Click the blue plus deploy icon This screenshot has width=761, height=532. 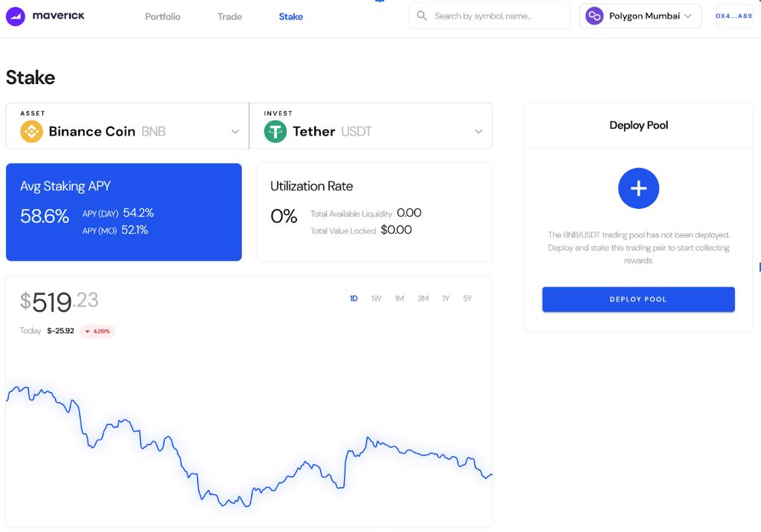[x=638, y=188]
